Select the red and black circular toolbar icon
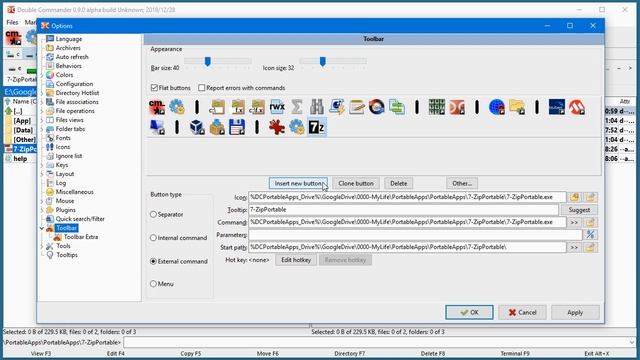Screen dimensions: 640x360 click(x=377, y=107)
